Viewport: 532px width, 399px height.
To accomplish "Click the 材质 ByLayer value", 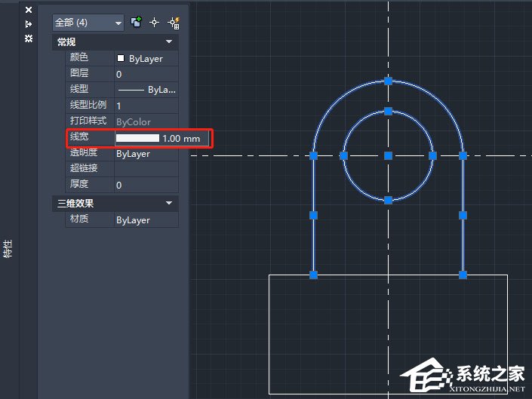I will pyautogui.click(x=146, y=220).
